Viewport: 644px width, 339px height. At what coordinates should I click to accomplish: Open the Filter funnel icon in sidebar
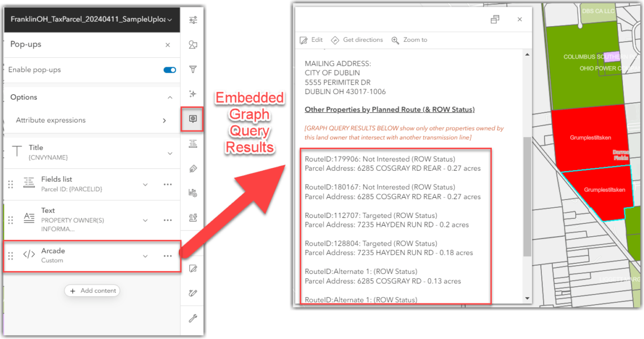click(x=193, y=69)
